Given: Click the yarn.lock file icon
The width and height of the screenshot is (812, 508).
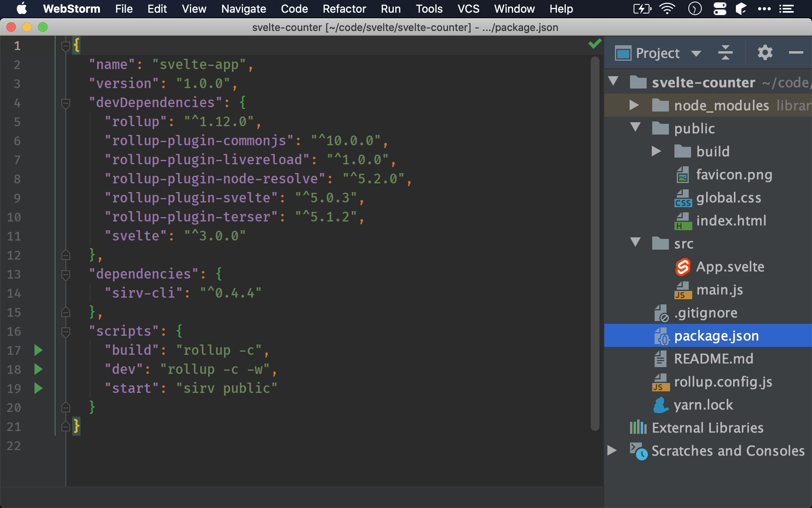Looking at the screenshot, I should click(x=661, y=405).
